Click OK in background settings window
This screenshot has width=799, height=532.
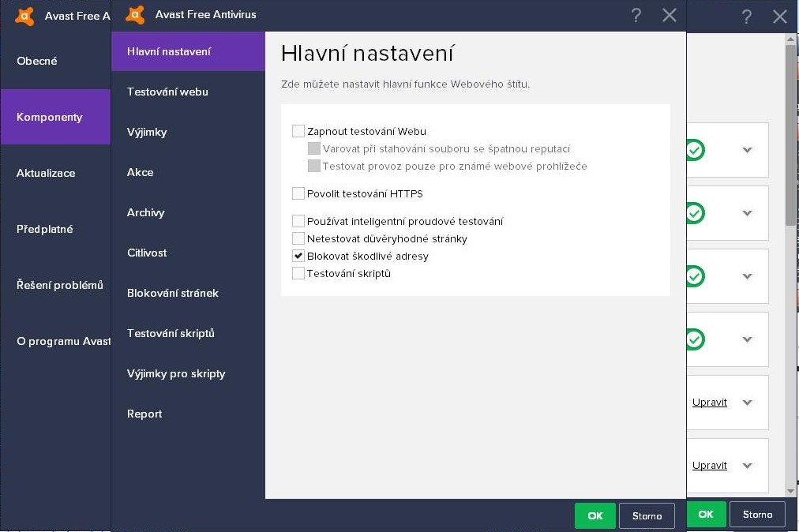(706, 514)
